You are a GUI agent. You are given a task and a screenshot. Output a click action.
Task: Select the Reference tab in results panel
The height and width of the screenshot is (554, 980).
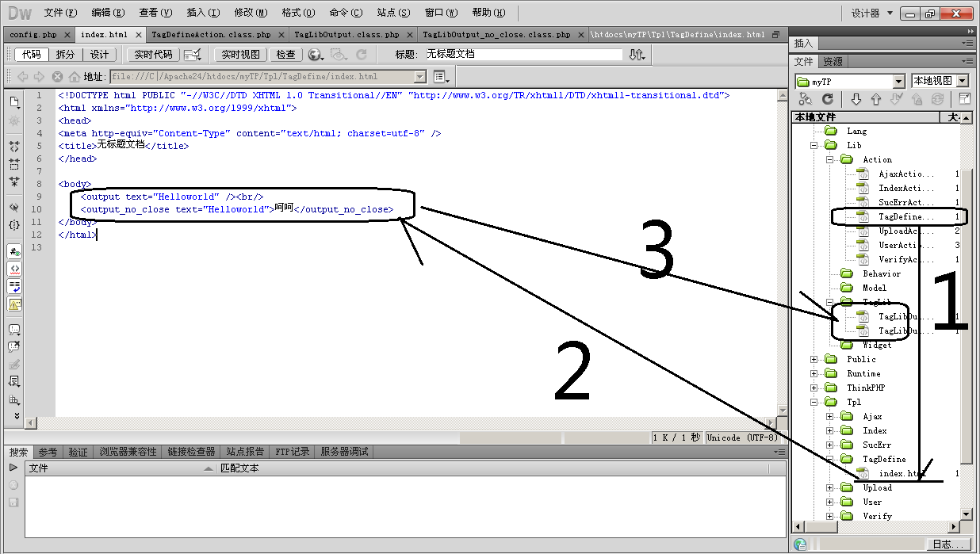[48, 452]
